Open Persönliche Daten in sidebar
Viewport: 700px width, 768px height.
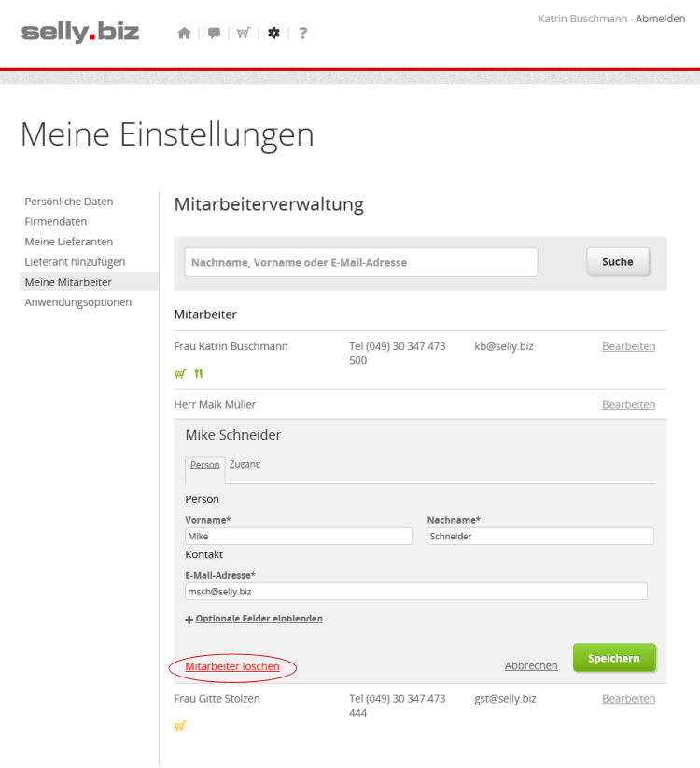click(x=69, y=202)
